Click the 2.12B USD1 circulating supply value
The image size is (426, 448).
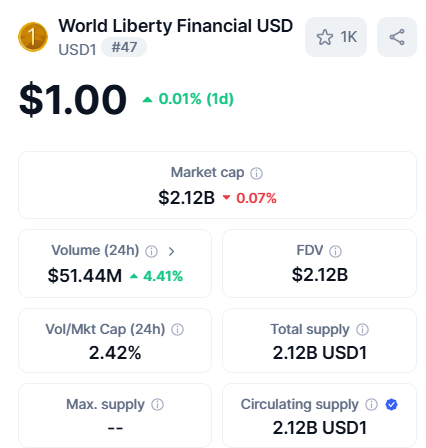320,428
